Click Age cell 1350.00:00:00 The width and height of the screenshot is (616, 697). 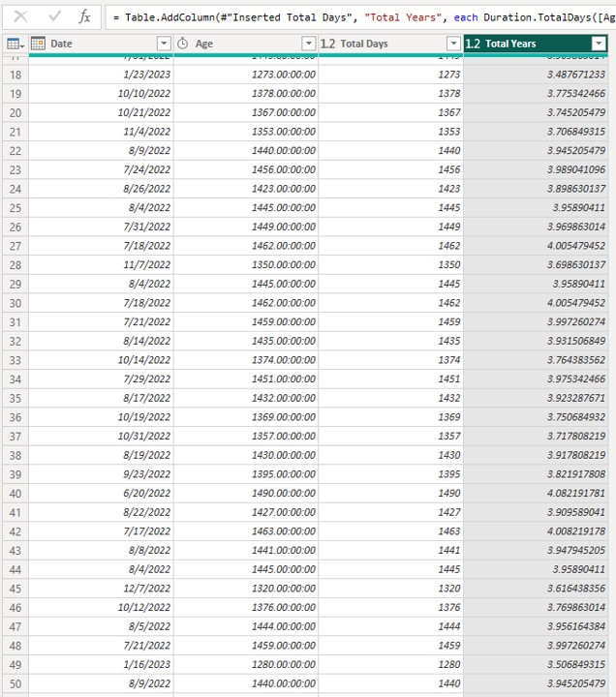pyautogui.click(x=246, y=265)
